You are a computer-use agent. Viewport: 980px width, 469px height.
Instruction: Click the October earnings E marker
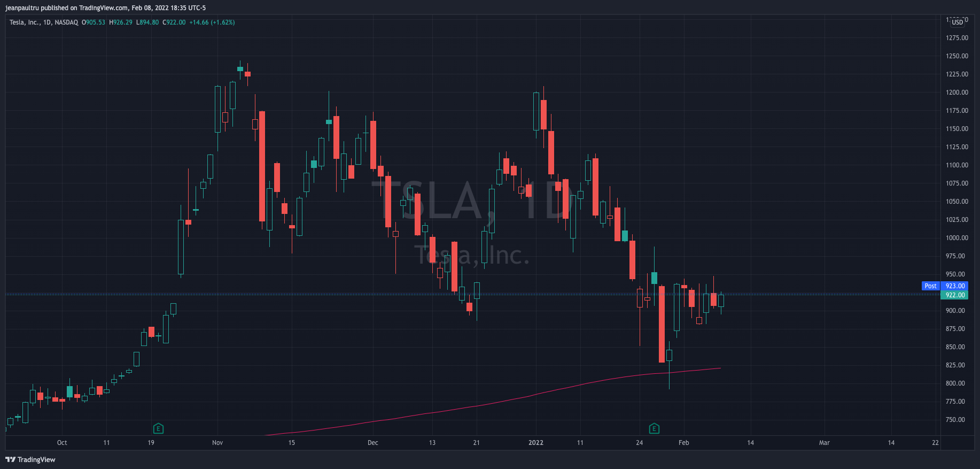pyautogui.click(x=158, y=428)
